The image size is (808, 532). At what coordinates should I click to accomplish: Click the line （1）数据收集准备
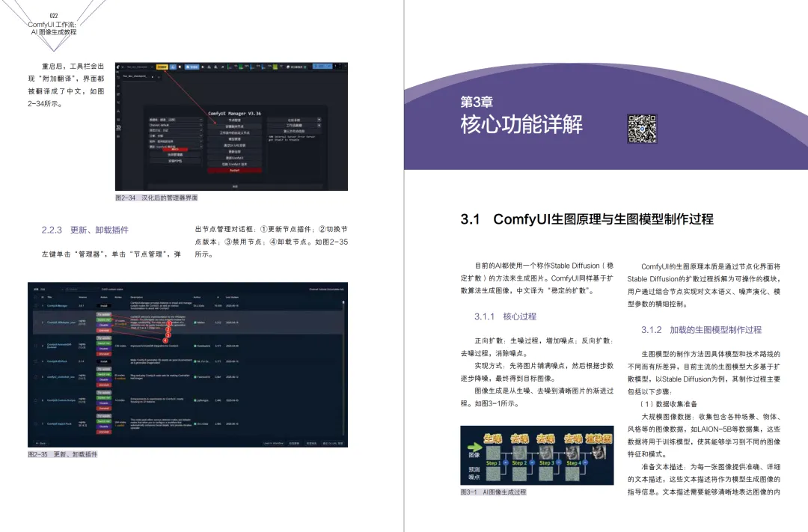point(669,404)
